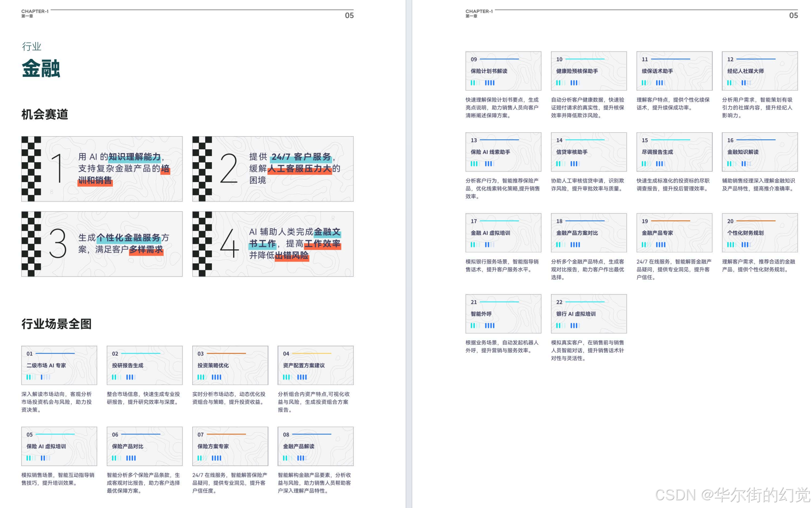Open scenario card 19 金融产品专家
The width and height of the screenshot is (812, 508).
coord(674,233)
